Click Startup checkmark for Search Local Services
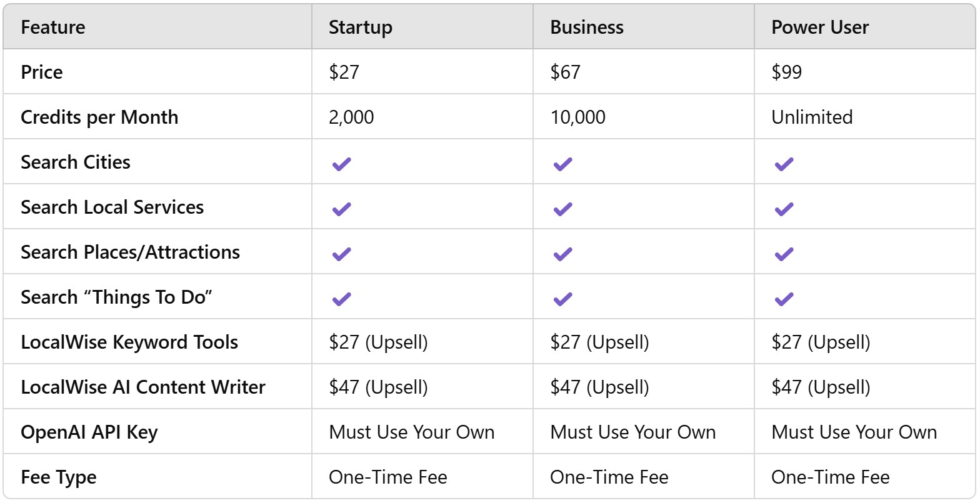 click(x=341, y=209)
